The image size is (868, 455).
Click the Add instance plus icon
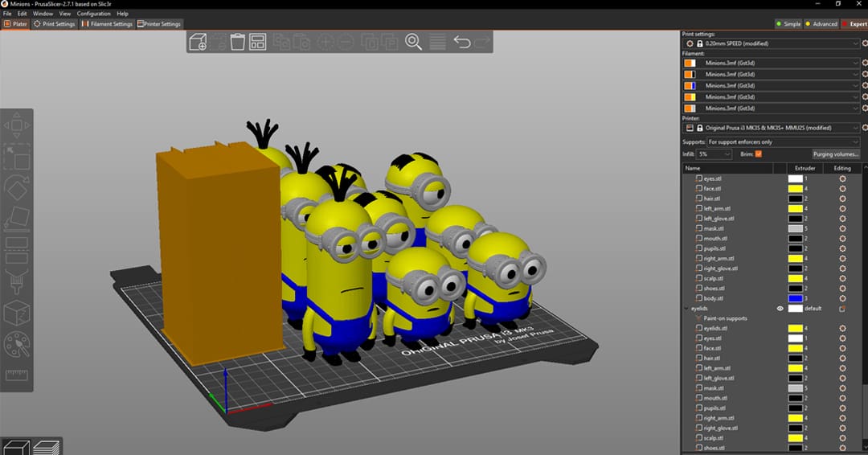tap(325, 42)
